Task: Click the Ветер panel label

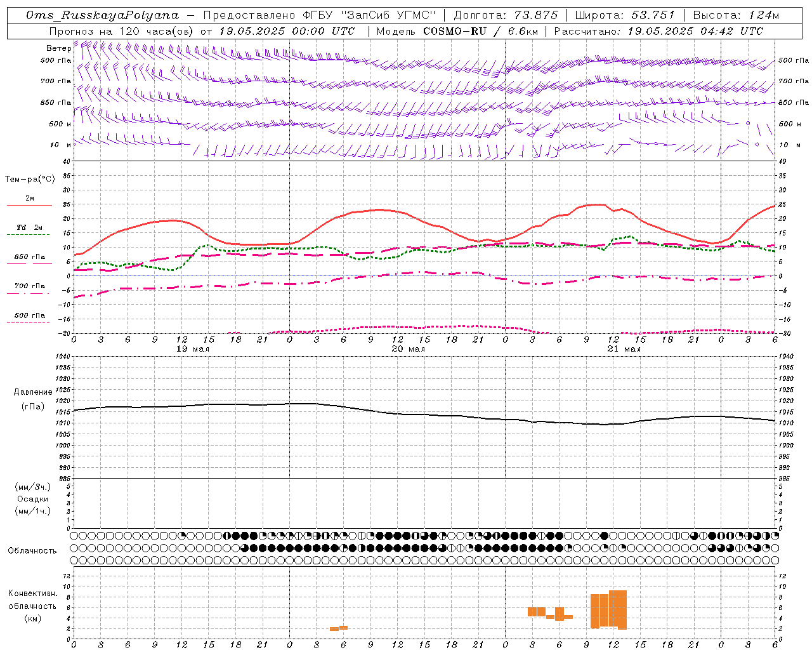Action: click(58, 48)
